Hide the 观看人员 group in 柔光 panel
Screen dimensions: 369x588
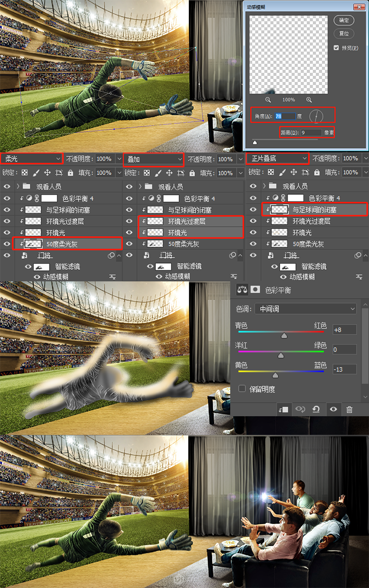(x=7, y=187)
